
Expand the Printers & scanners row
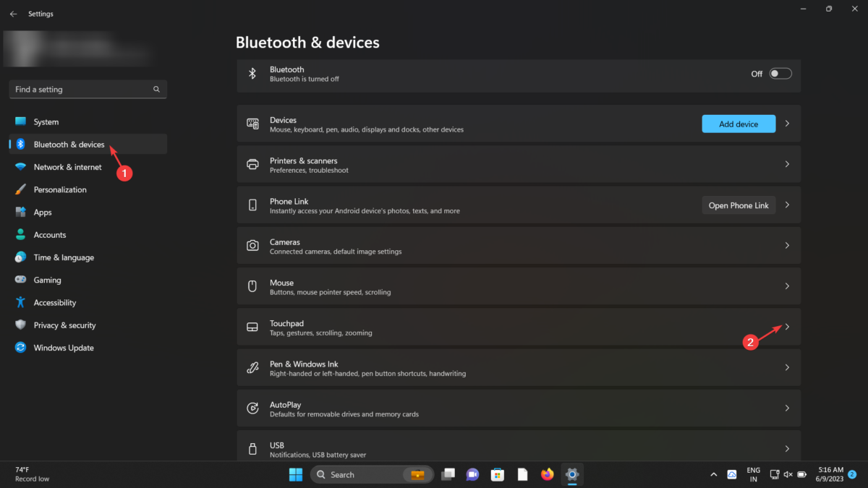tap(787, 164)
